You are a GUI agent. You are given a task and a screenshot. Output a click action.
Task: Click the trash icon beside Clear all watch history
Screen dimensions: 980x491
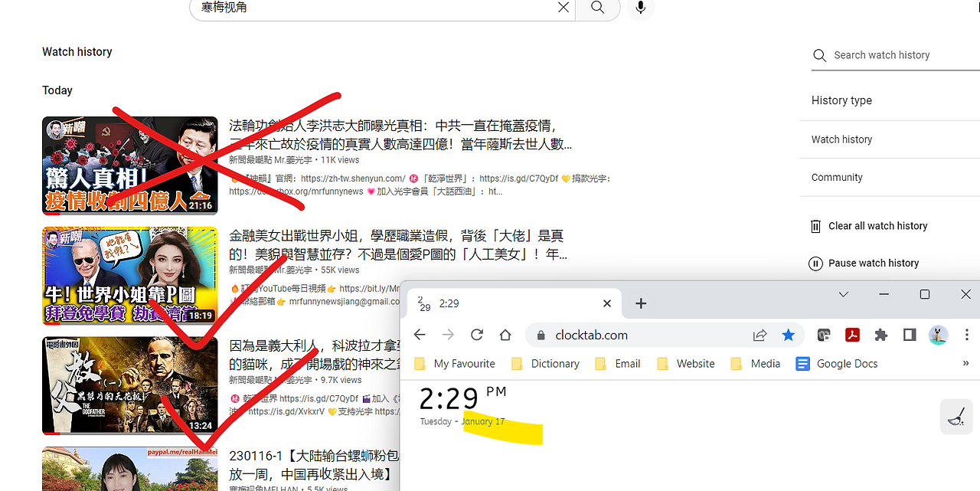pyautogui.click(x=816, y=226)
